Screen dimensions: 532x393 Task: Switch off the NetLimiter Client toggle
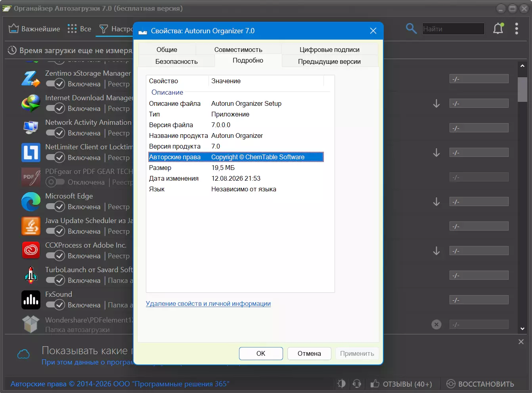point(55,158)
